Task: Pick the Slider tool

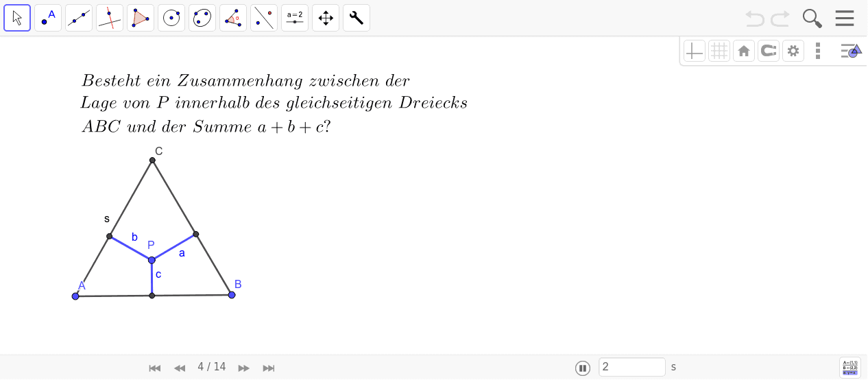Action: point(295,18)
